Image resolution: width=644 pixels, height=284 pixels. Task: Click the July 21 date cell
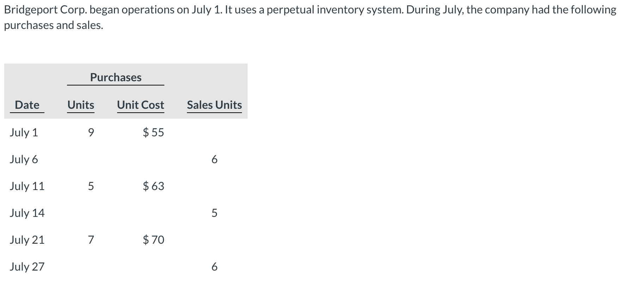pyautogui.click(x=27, y=240)
